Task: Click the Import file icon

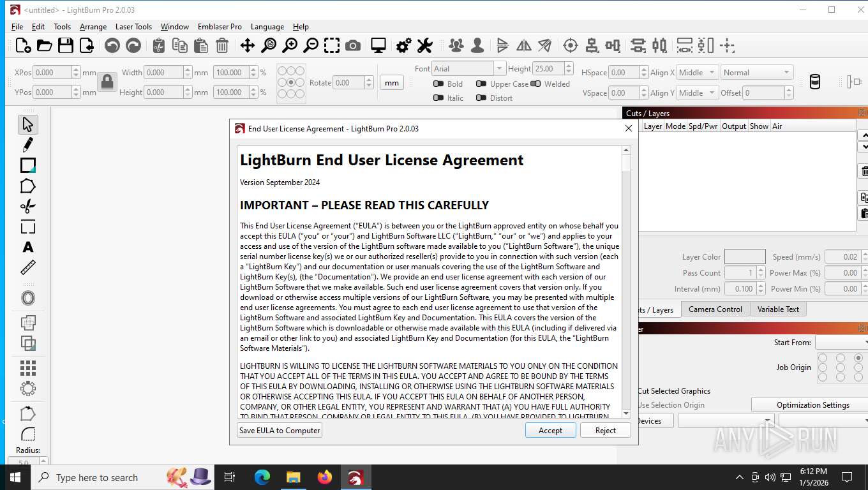Action: click(x=87, y=45)
